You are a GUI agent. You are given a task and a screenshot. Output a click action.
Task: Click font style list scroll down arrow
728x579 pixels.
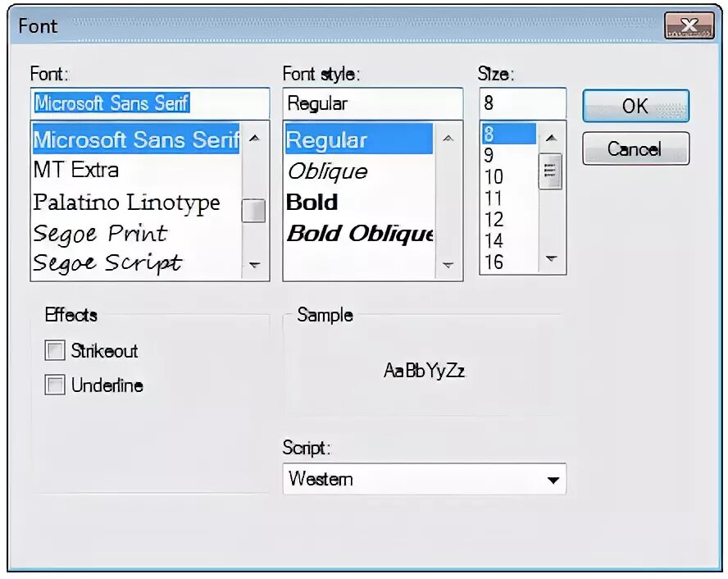[448, 265]
